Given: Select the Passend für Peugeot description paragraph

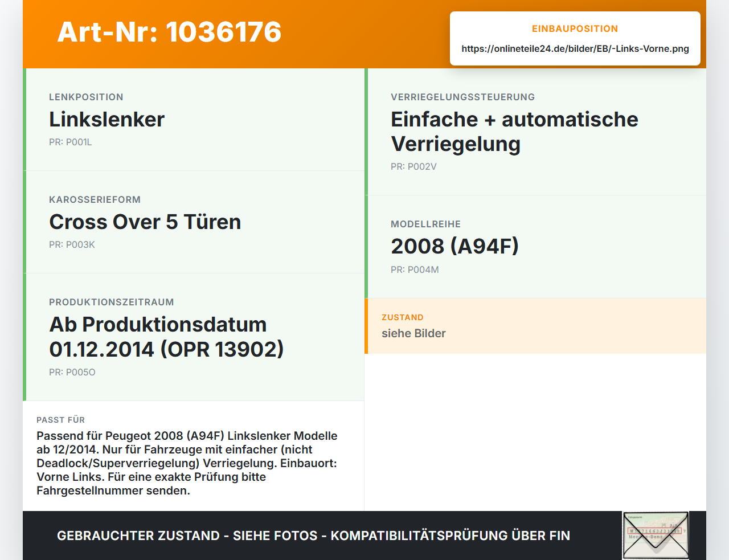Looking at the screenshot, I should click(x=188, y=463).
